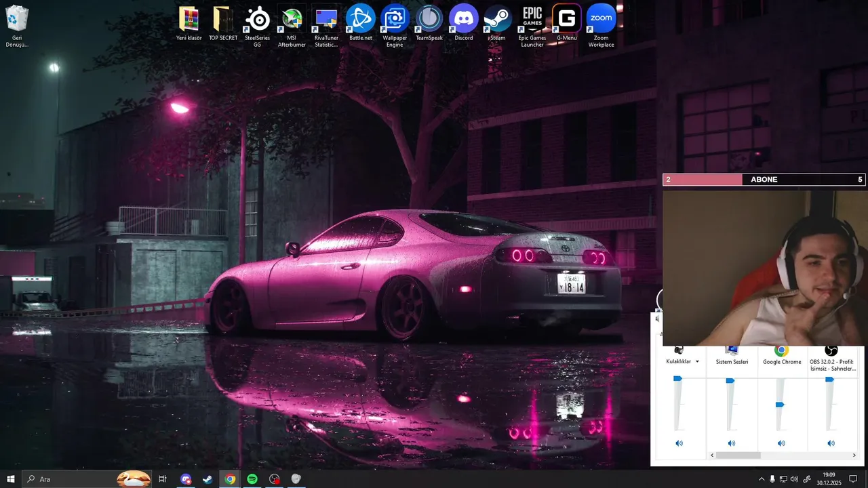Select the MSI Afterburner shortcut
The height and width of the screenshot is (488, 868).
pyautogui.click(x=292, y=27)
